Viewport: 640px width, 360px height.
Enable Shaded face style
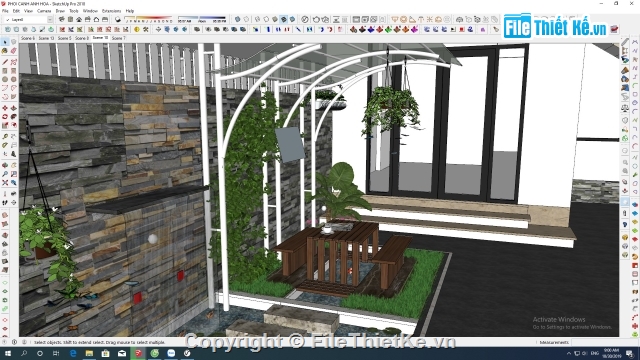[275, 19]
